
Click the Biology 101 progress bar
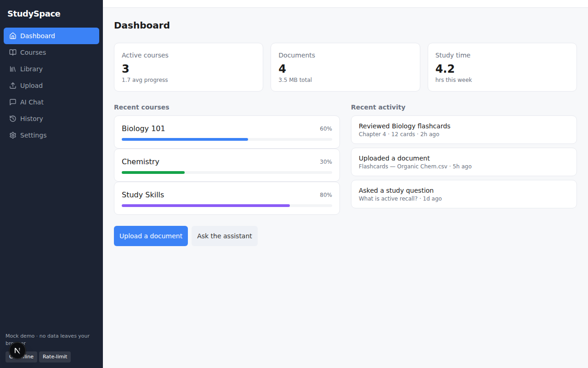tap(227, 139)
